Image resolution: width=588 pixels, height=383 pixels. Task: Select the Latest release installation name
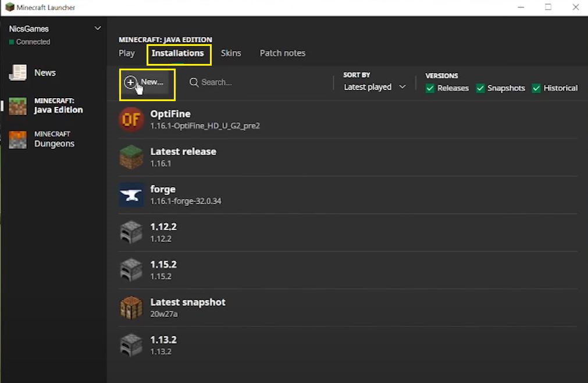click(x=183, y=152)
